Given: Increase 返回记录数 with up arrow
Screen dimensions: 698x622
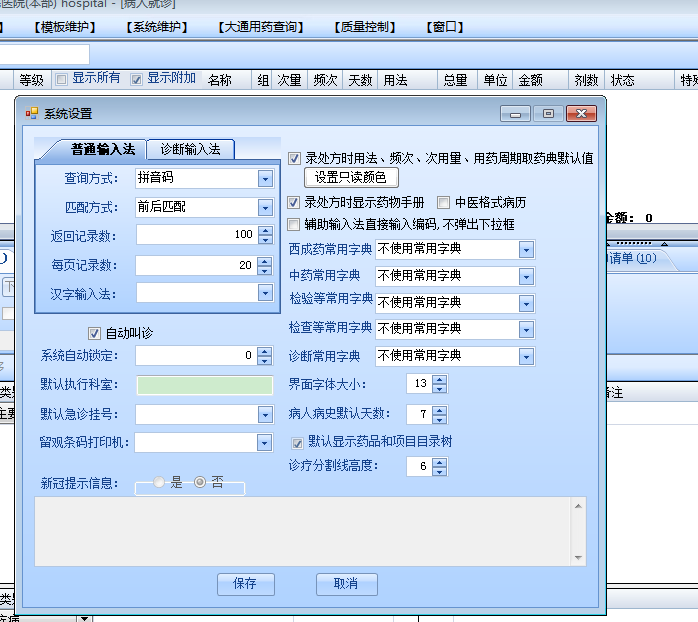Looking at the screenshot, I should click(266, 230).
